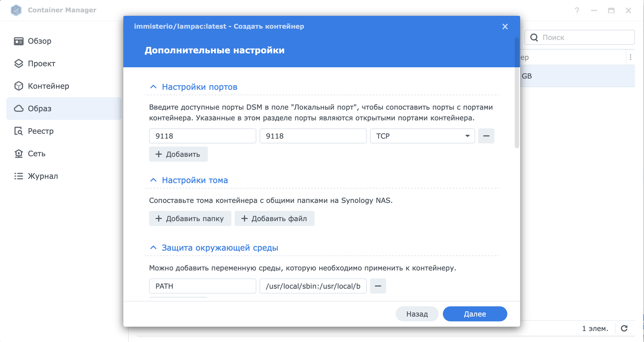Go to the Контейнер sidebar item
The width and height of the screenshot is (644, 342).
click(x=48, y=86)
